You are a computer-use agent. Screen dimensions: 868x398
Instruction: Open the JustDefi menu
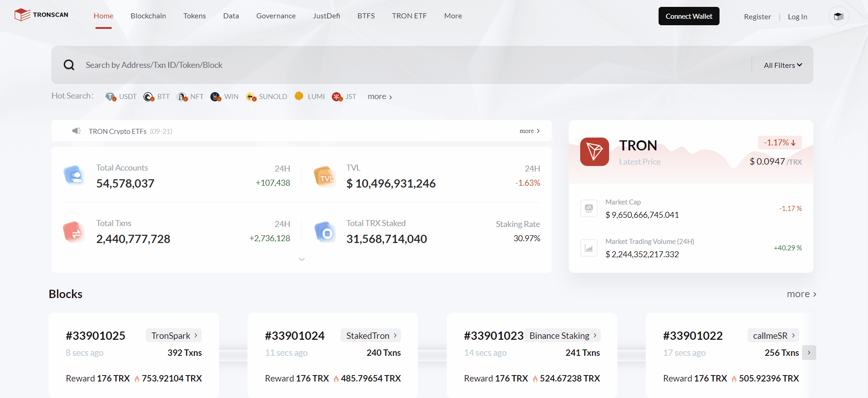[326, 16]
